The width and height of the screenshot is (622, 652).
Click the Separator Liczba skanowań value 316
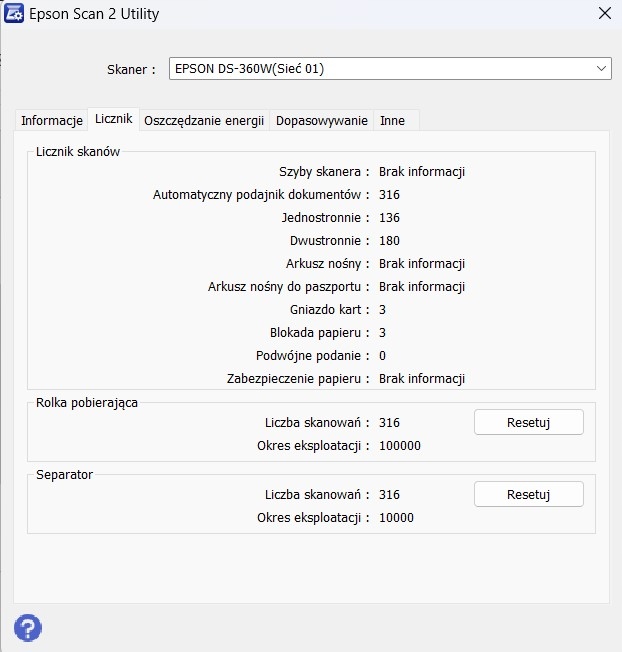point(389,494)
